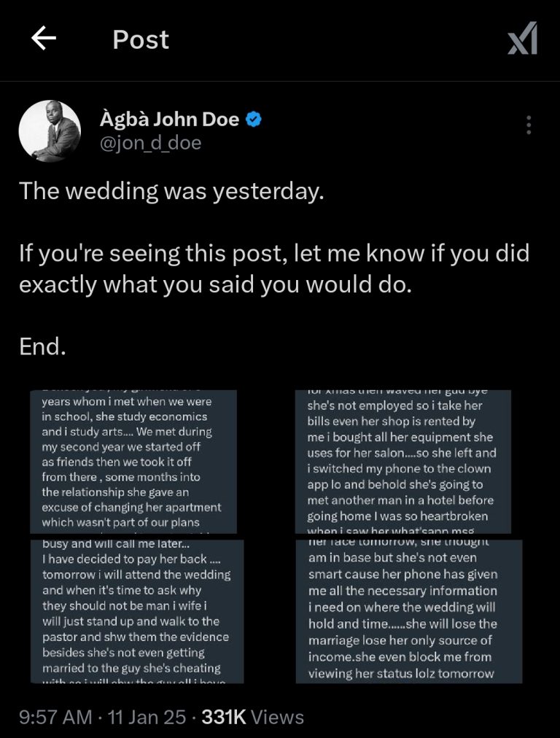The image size is (560, 738).
Task: Tap the line "exactly what you said you would do."
Action: pyautogui.click(x=216, y=284)
